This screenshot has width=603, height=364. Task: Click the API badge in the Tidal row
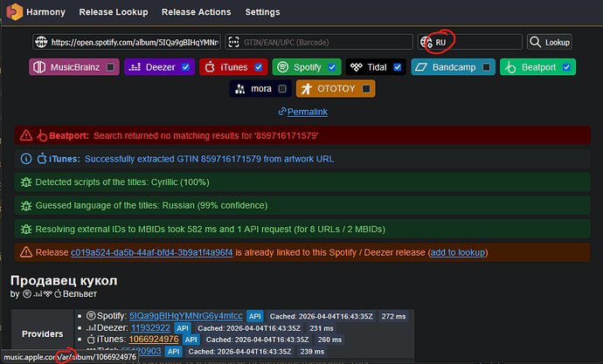point(173,351)
